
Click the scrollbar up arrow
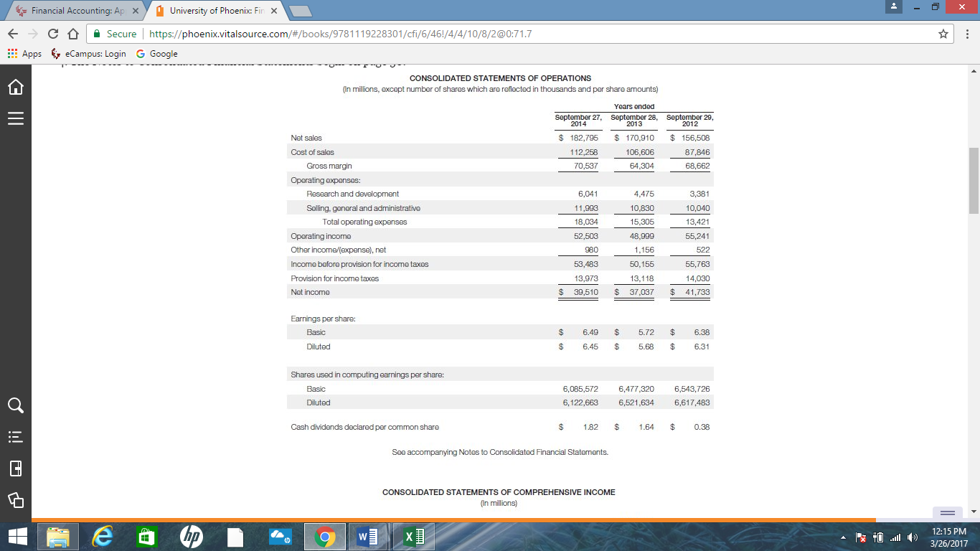(x=974, y=70)
